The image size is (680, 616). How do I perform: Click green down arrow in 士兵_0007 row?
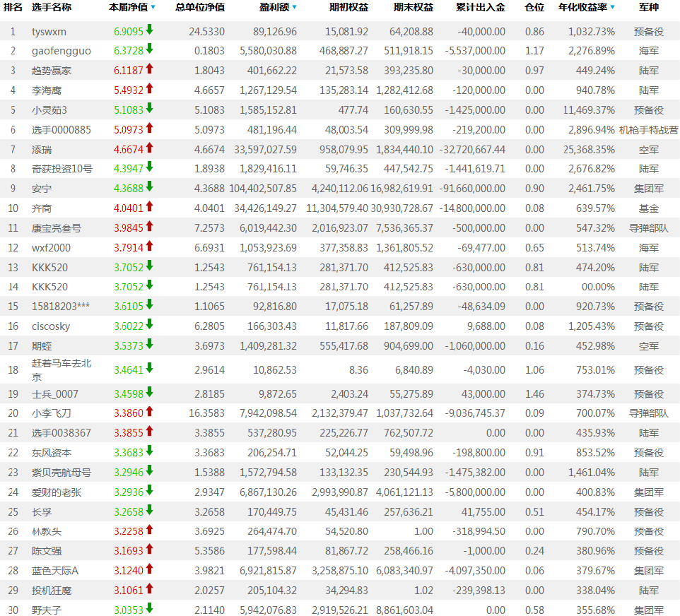[150, 392]
